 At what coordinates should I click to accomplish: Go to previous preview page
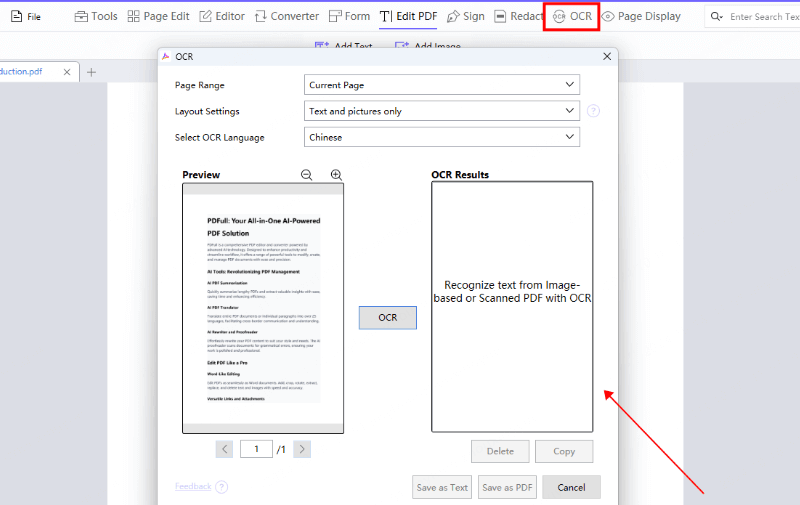tap(224, 449)
